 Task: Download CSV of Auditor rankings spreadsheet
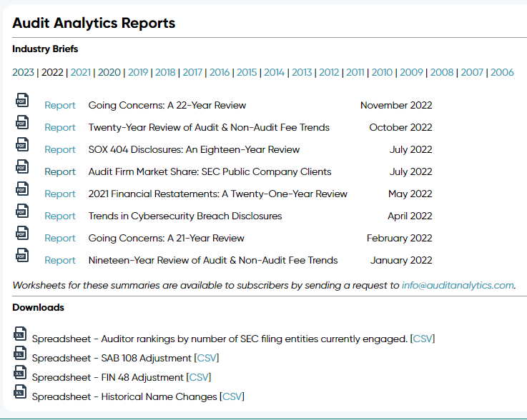[x=423, y=339]
